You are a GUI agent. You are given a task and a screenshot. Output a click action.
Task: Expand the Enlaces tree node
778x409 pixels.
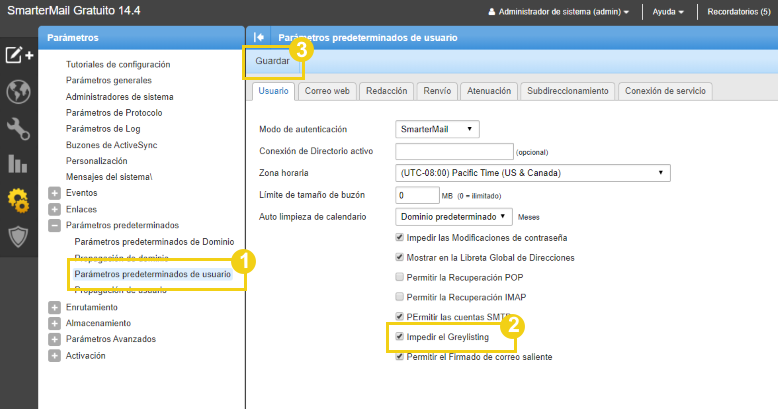click(x=55, y=209)
